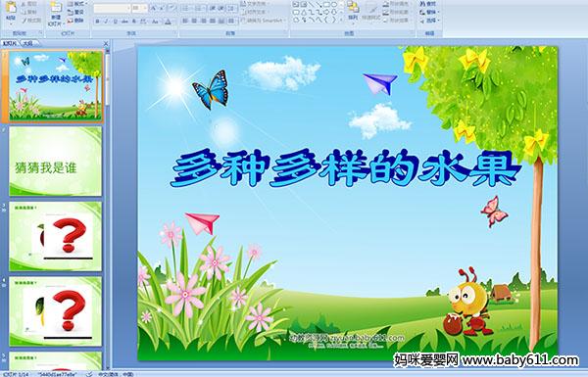
Task: Click the Reset slide button
Action: coord(75,13)
